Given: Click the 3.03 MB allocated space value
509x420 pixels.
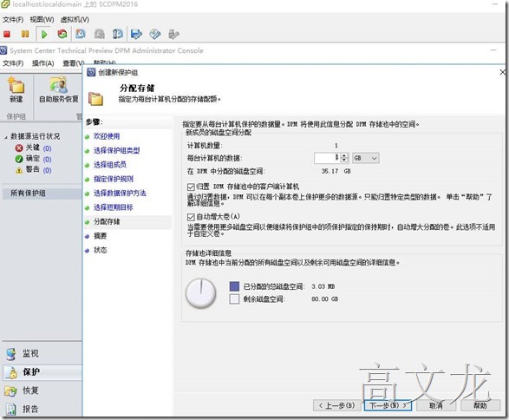Looking at the screenshot, I should pyautogui.click(x=323, y=286).
